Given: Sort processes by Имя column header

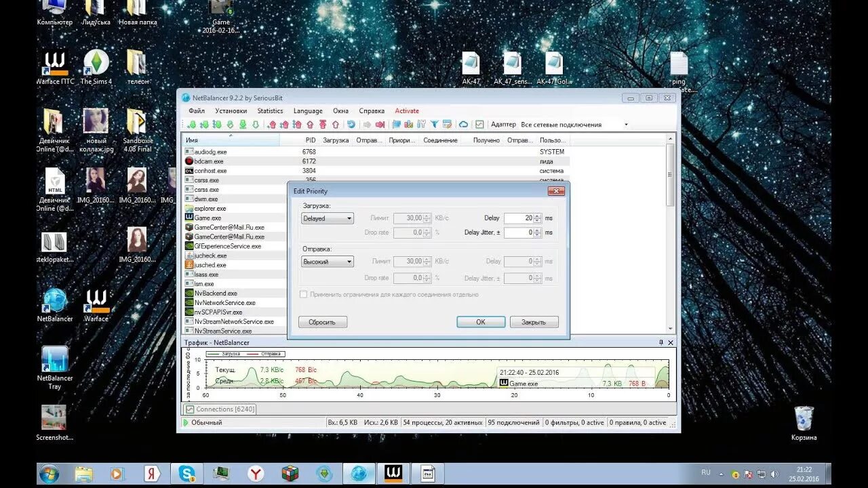Looking at the screenshot, I should (231, 140).
